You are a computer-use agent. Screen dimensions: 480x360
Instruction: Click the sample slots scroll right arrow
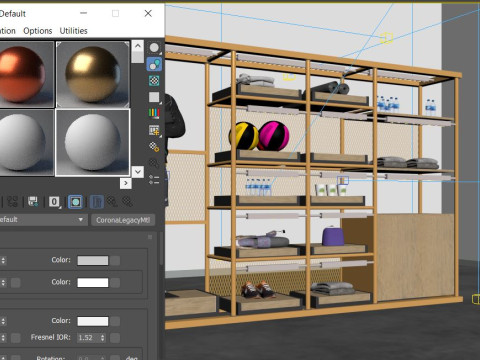pos(126,183)
